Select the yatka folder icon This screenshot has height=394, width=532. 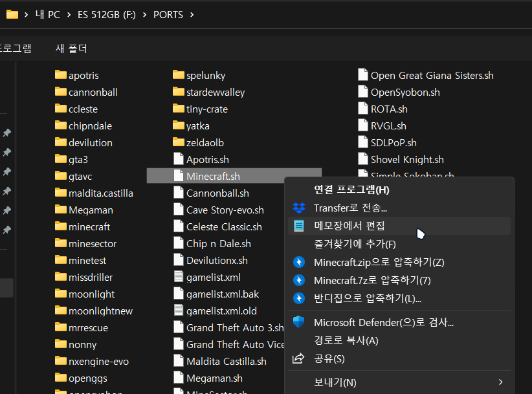179,126
